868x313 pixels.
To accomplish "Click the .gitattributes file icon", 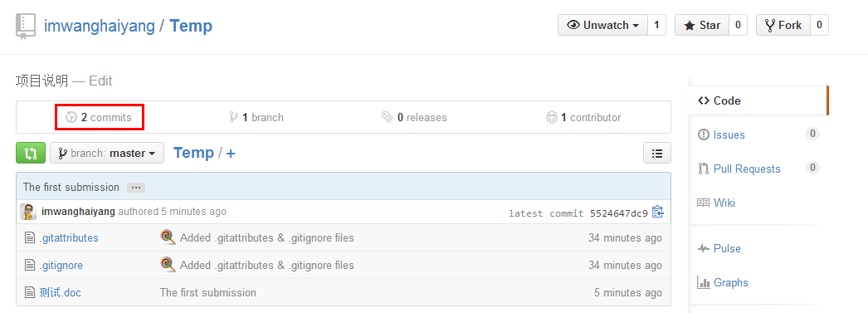I will (30, 238).
